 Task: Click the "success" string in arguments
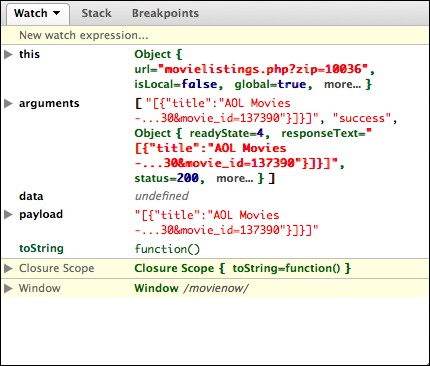coord(361,118)
